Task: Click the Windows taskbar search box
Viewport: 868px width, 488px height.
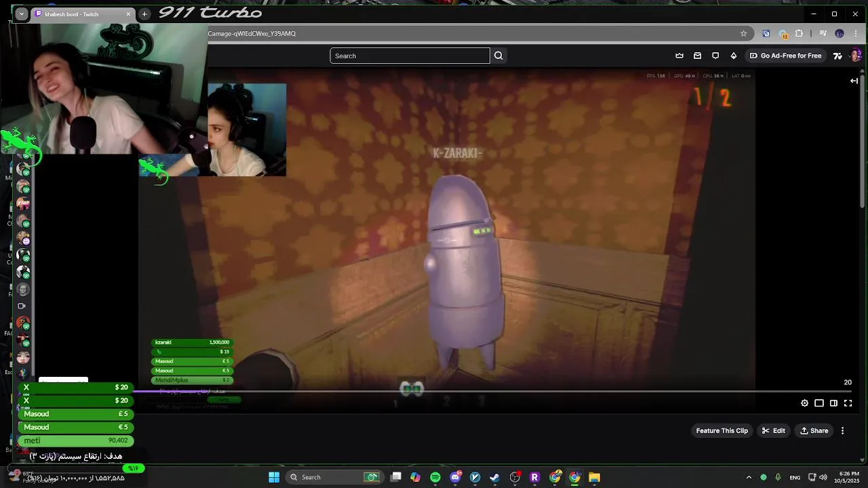Action: [x=335, y=477]
